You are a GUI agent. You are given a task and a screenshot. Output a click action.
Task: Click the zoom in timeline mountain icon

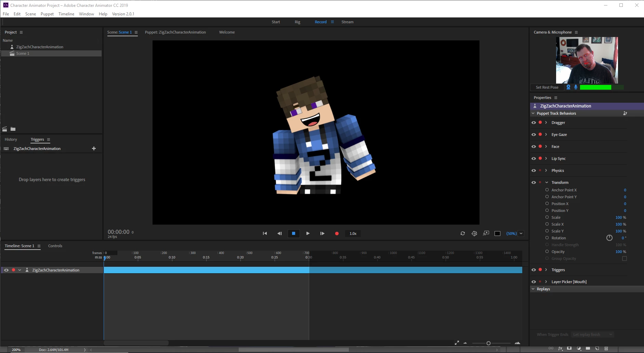point(517,343)
